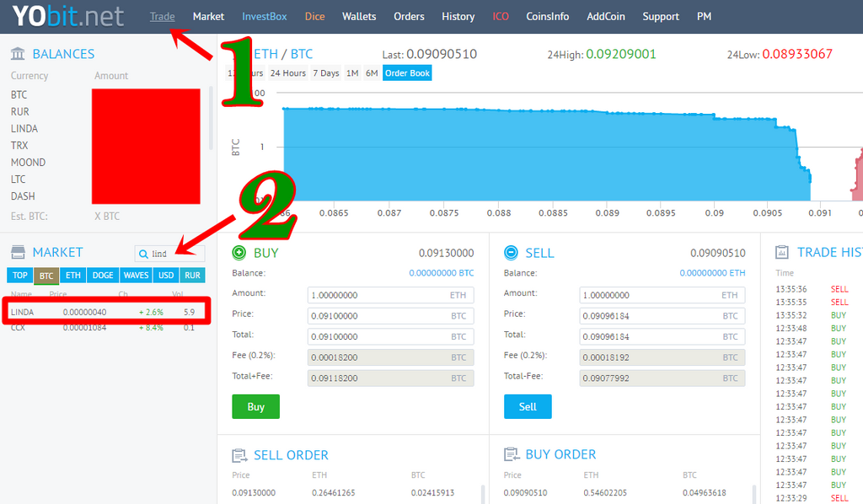Click buy order price 0.09090510
Screen dimensions: 863x504
(526, 492)
